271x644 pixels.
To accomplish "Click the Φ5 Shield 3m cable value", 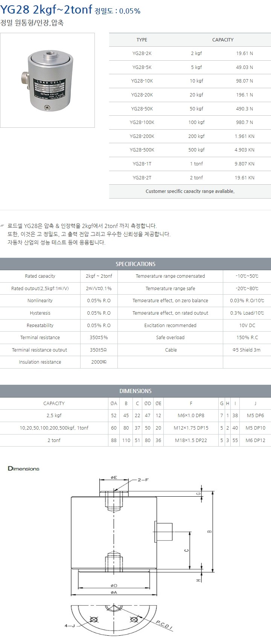I will [x=247, y=350].
